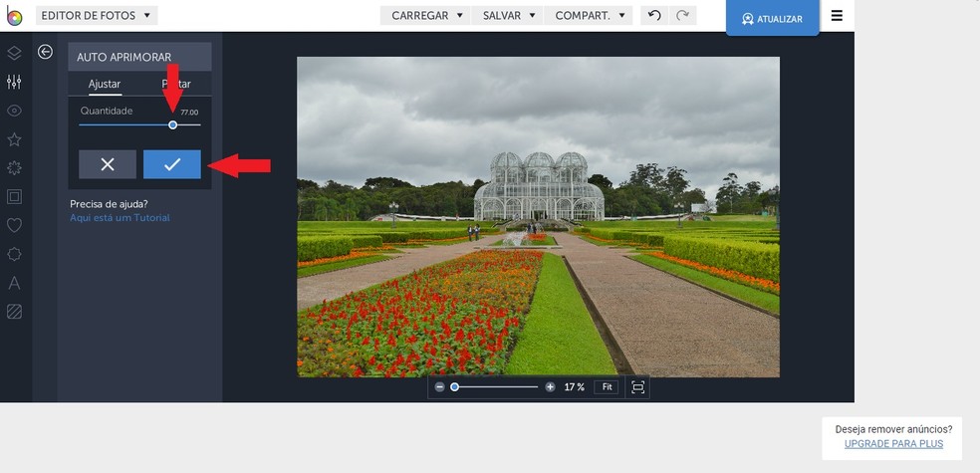Screen dimensions: 980x473
Task: Apply changes with the blue checkmark button
Action: click(172, 164)
